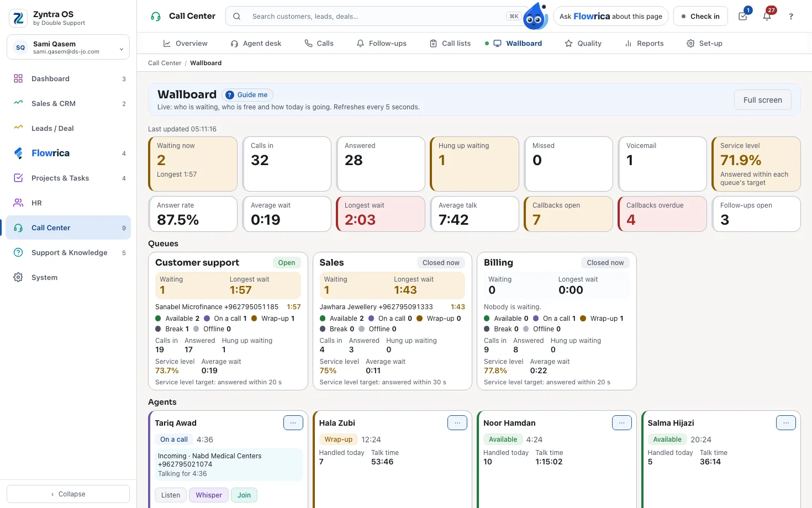Open the Reports tab

644,43
